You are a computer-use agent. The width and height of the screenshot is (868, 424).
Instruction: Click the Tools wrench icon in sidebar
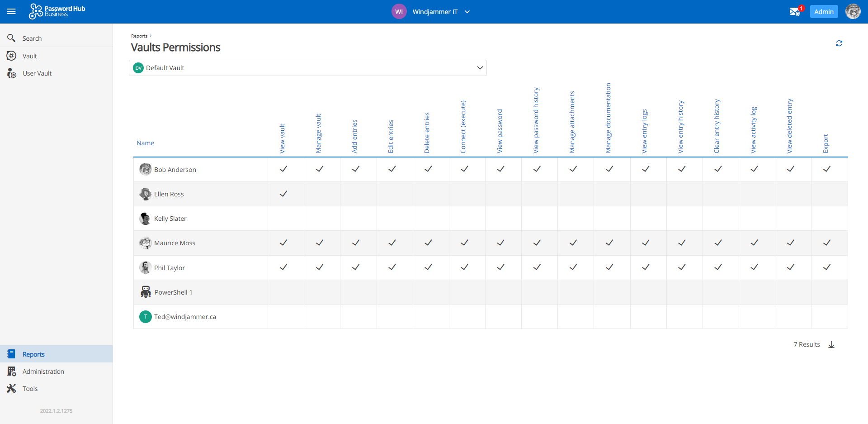[x=11, y=389]
